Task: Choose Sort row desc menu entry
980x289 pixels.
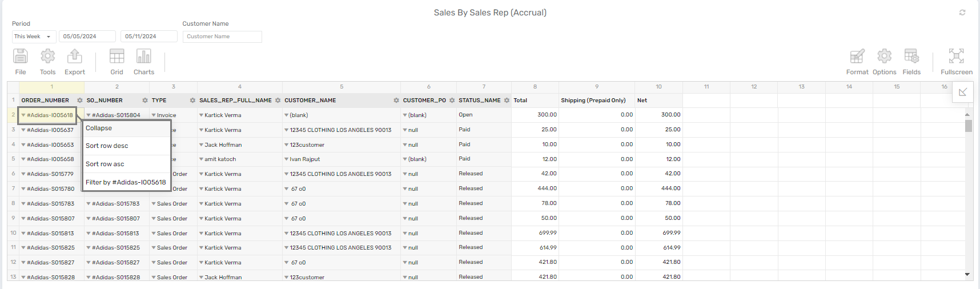Action: pyautogui.click(x=127, y=146)
